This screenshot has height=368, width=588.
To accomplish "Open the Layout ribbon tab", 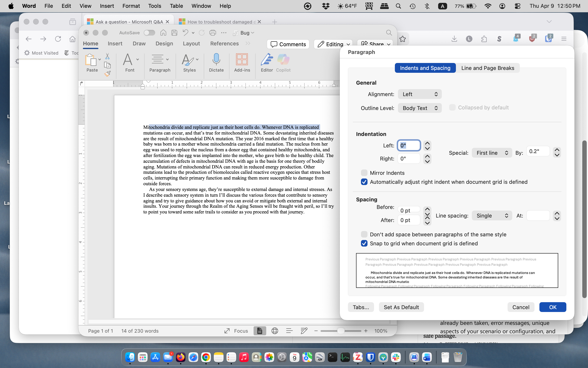I will 191,44.
